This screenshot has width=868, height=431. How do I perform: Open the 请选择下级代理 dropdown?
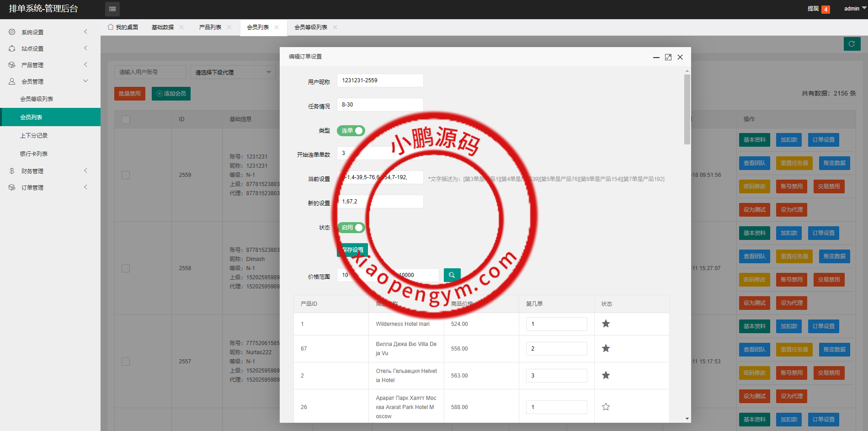point(233,72)
